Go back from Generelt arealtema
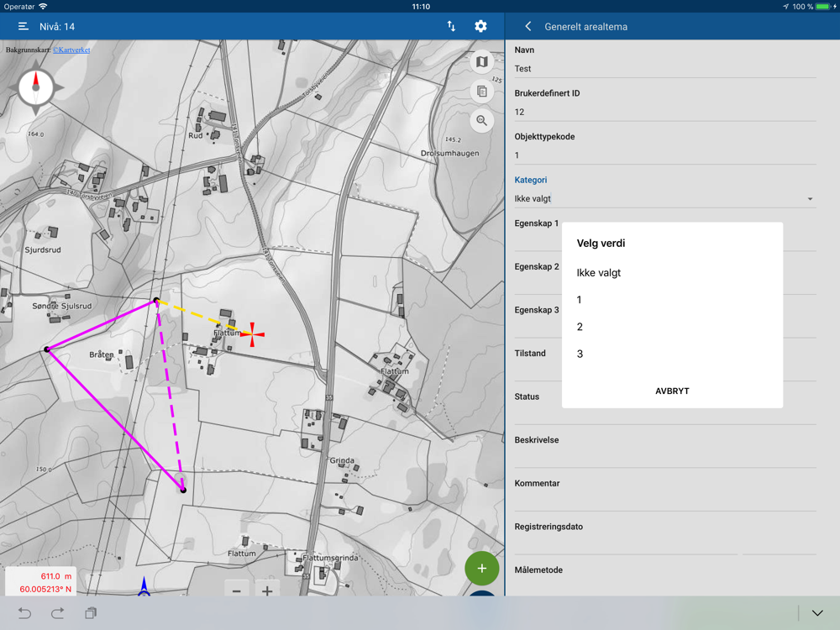The image size is (840, 630). click(528, 27)
